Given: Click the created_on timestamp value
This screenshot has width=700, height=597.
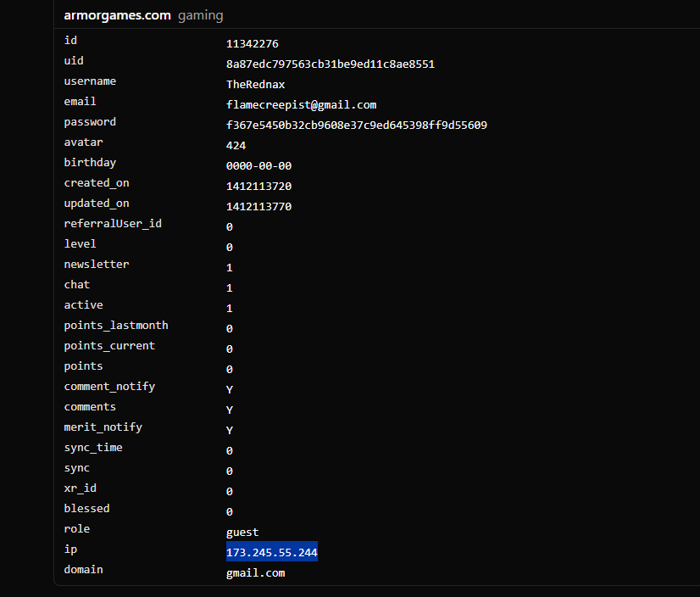Looking at the screenshot, I should click(258, 187).
